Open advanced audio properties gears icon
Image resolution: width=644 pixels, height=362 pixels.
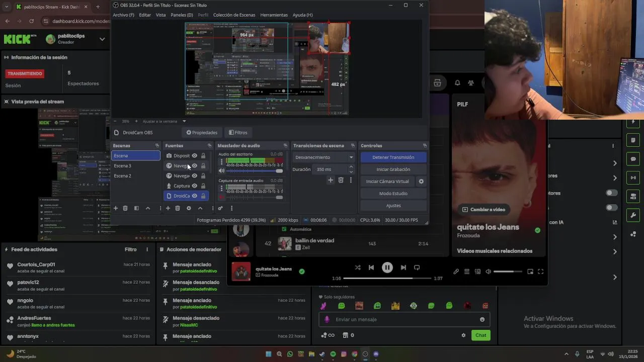[x=220, y=208]
